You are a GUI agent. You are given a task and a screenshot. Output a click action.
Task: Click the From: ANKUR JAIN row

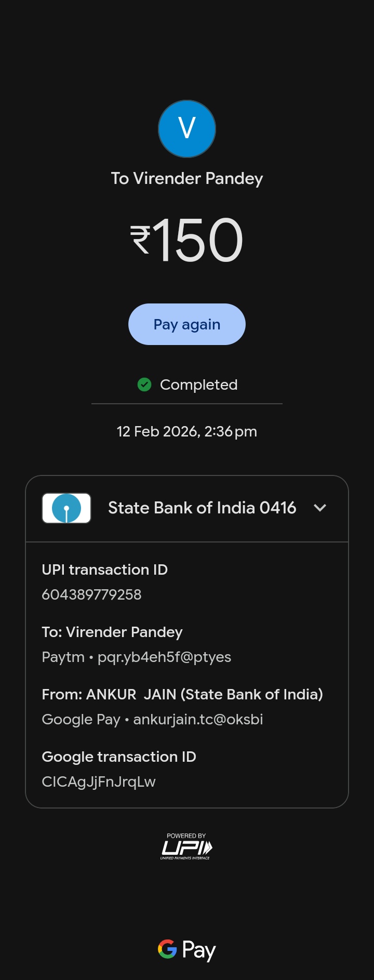[182, 694]
